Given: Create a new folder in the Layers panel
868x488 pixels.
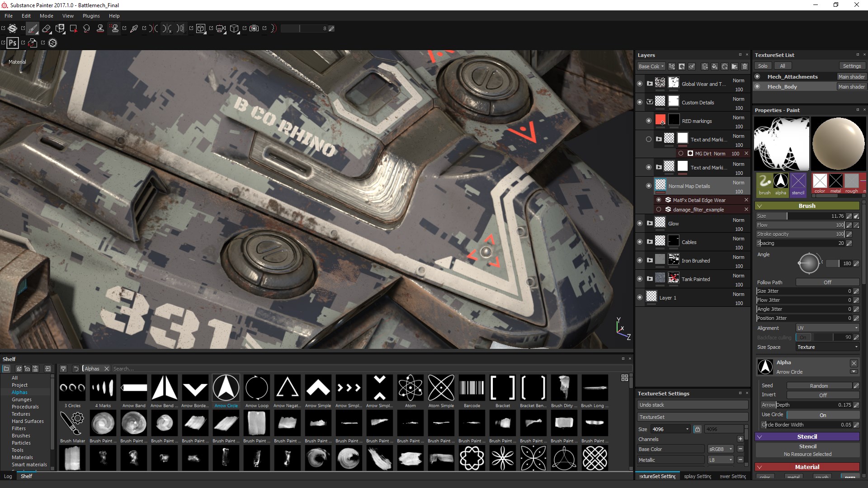Looking at the screenshot, I should click(734, 66).
